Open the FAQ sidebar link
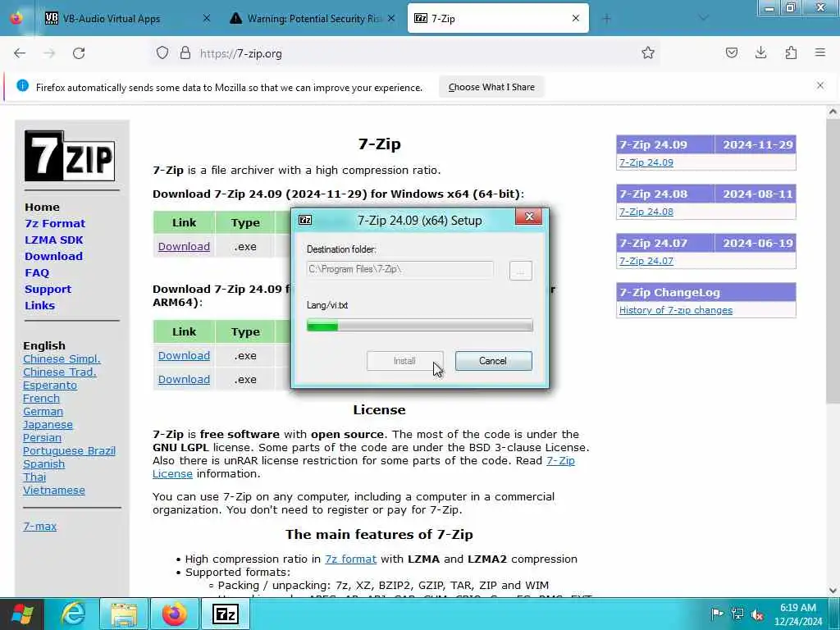Screen dimensions: 840x630 pos(37,272)
